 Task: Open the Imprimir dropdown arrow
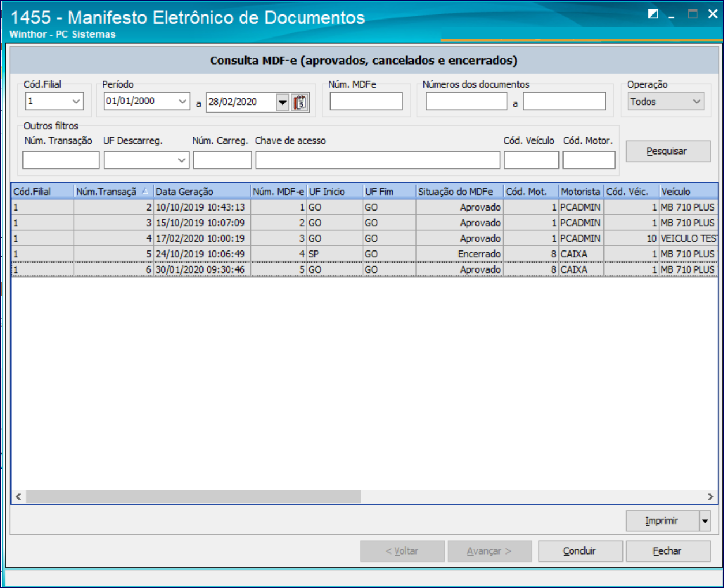(705, 521)
